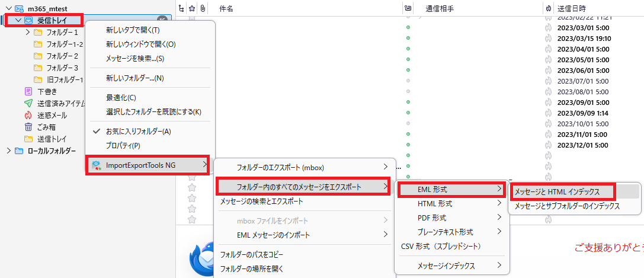Click the ImportExportTools NG menu icon
644x278 pixels.
point(97,165)
